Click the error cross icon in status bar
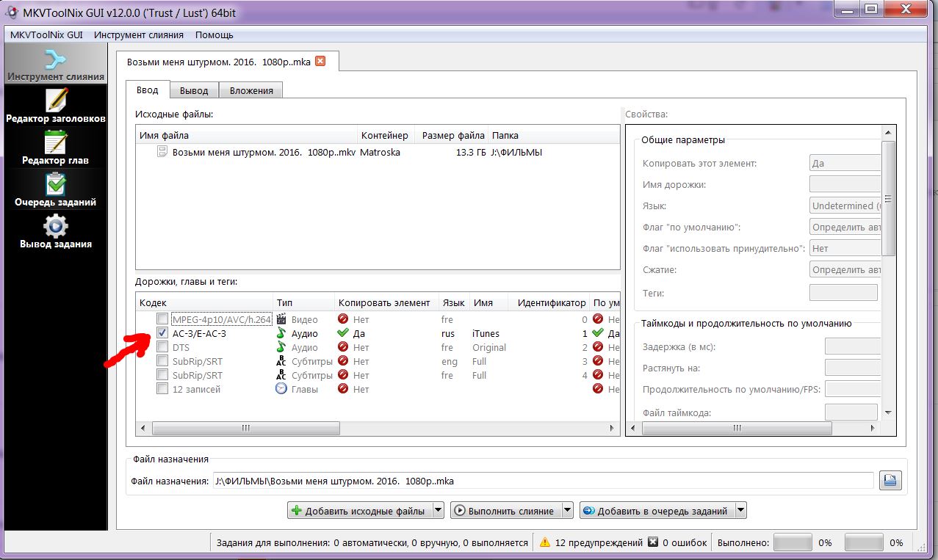The width and height of the screenshot is (938, 560). tap(653, 542)
